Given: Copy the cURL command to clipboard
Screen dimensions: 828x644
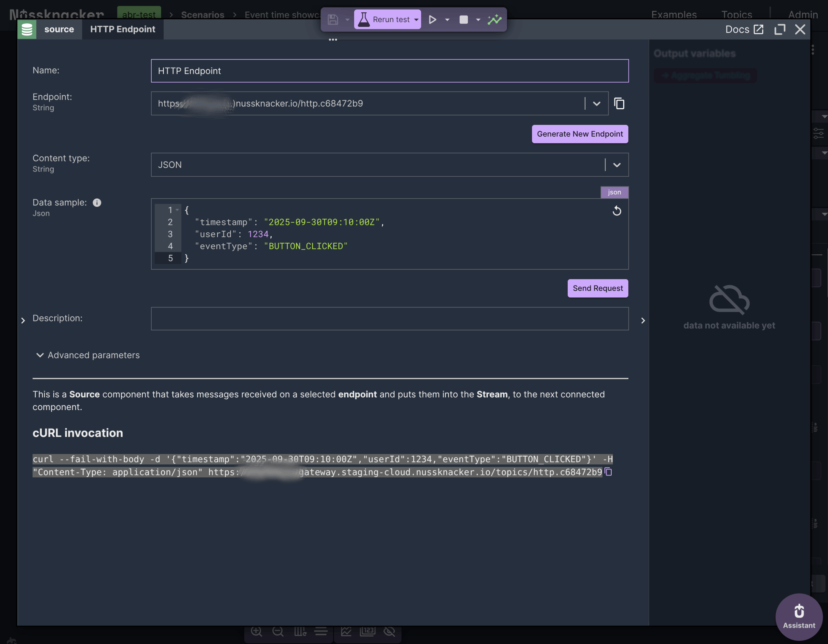Looking at the screenshot, I should tap(608, 472).
